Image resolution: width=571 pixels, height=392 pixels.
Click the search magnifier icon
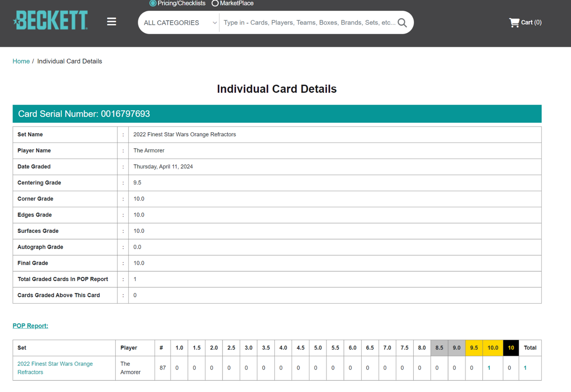(x=402, y=23)
